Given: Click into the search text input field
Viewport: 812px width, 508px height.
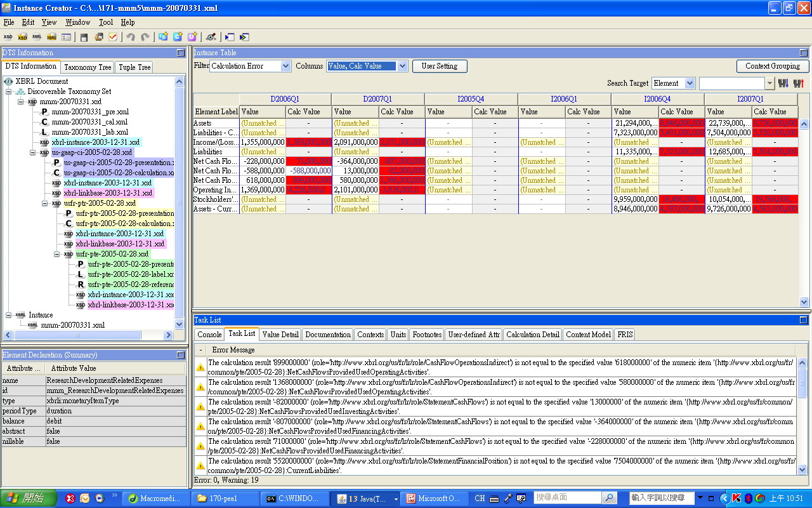Looking at the screenshot, I should pos(731,83).
